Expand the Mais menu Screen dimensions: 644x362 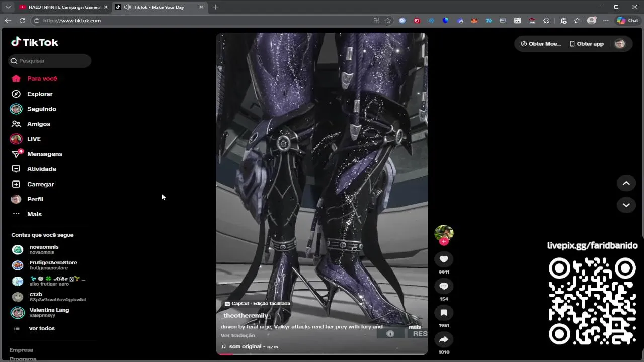[27, 214]
